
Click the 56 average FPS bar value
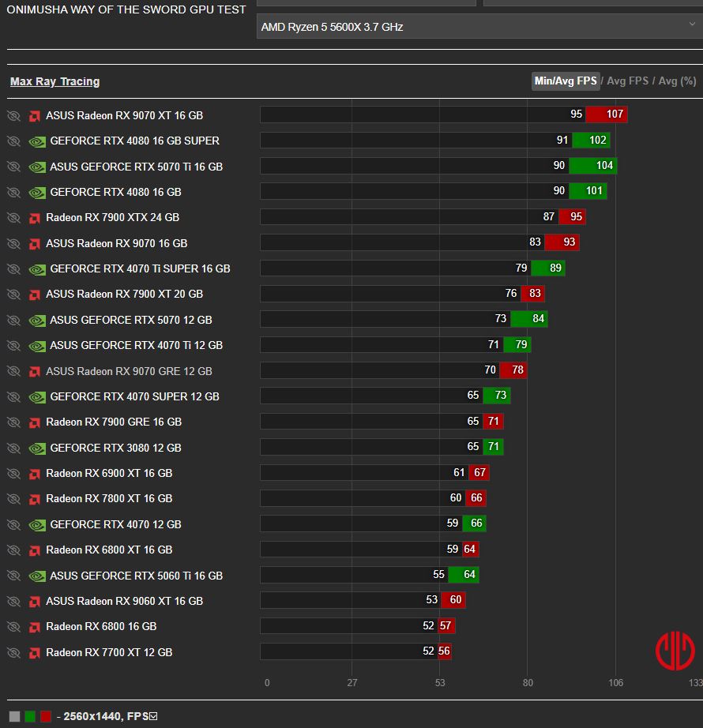[444, 651]
